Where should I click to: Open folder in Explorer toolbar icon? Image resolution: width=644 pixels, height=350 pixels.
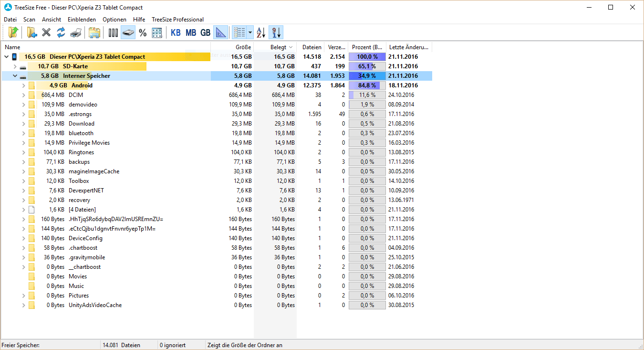click(94, 32)
